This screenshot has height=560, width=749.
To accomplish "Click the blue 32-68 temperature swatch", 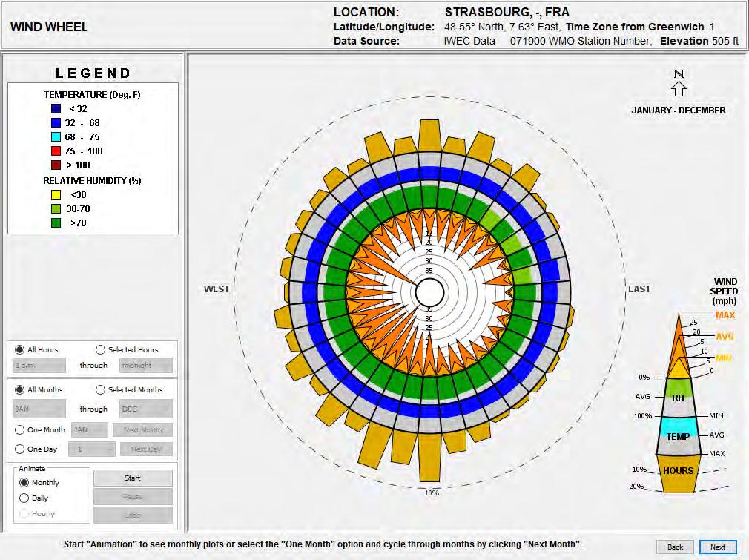I will (x=56, y=123).
